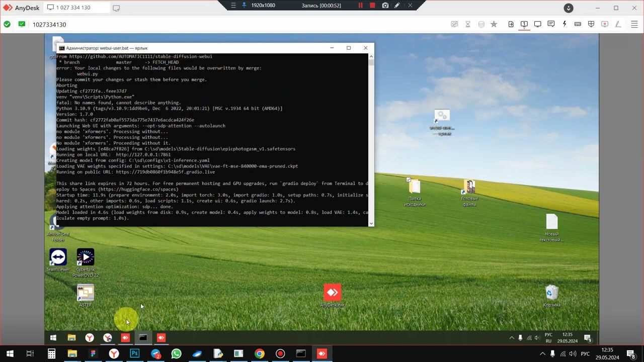This screenshot has width=644, height=362.
Task: Select the webui-user shortcut on the remote desktop
Action: pos(442,122)
